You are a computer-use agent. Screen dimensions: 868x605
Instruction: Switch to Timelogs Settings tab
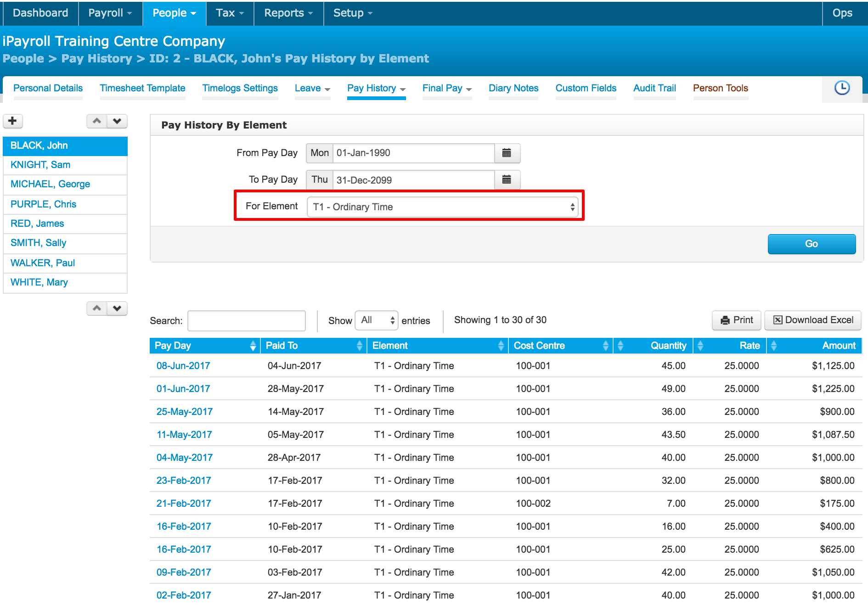pos(240,88)
